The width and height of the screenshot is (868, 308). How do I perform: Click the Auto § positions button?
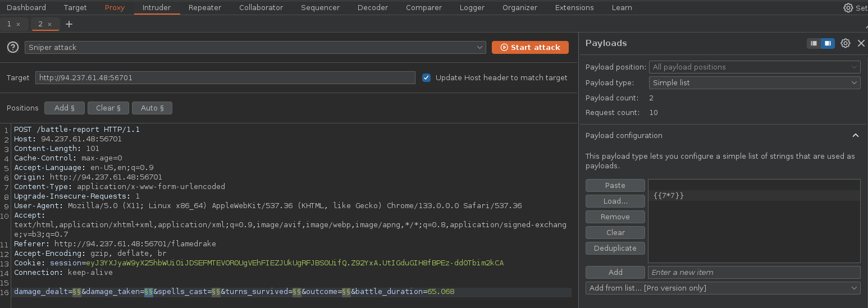point(152,108)
